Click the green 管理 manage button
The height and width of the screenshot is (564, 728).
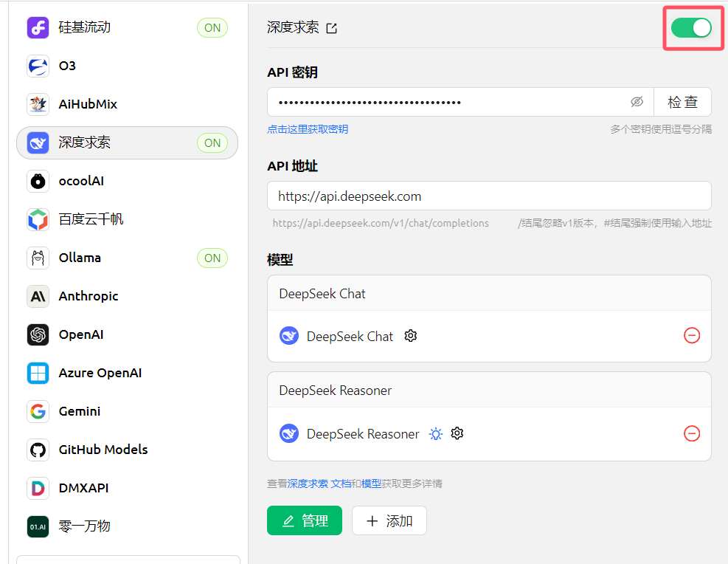(305, 520)
